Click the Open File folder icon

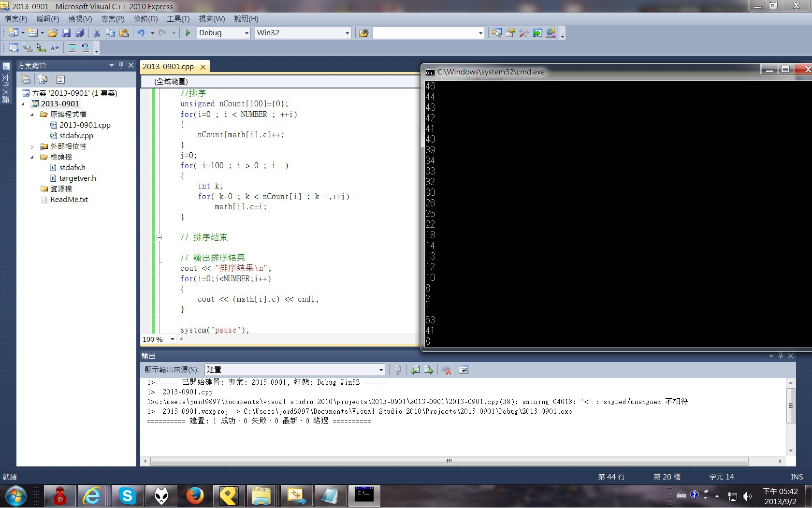point(53,33)
